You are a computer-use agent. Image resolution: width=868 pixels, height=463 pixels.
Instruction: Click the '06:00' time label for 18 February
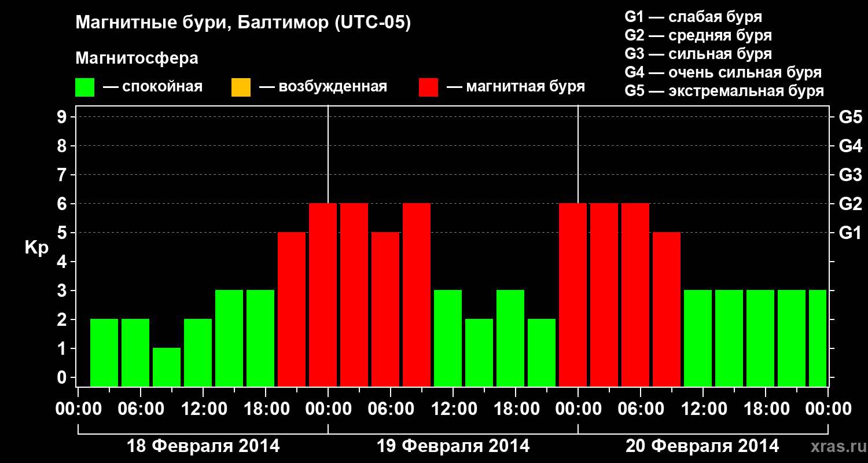point(141,409)
